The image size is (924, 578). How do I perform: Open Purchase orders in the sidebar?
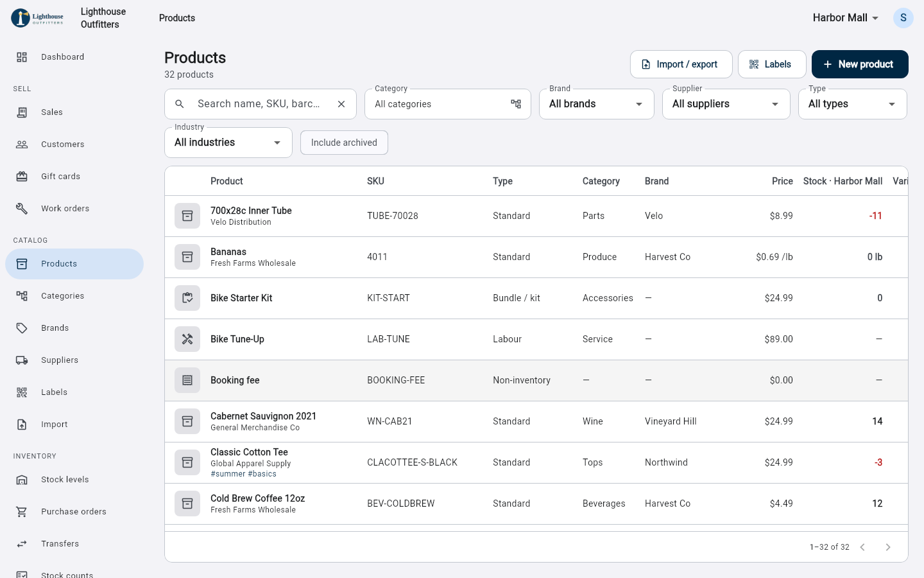point(74,512)
